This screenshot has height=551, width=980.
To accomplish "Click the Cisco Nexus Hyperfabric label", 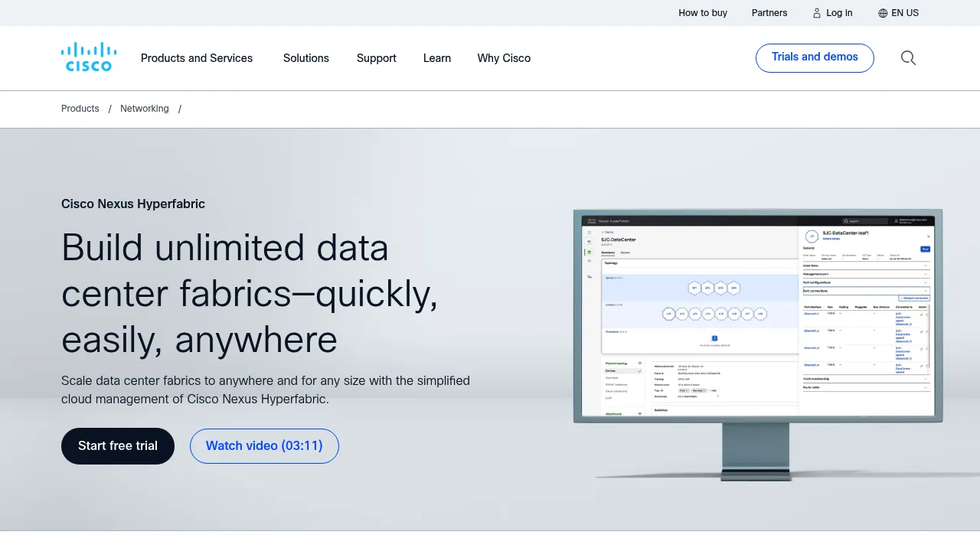I will pyautogui.click(x=133, y=204).
